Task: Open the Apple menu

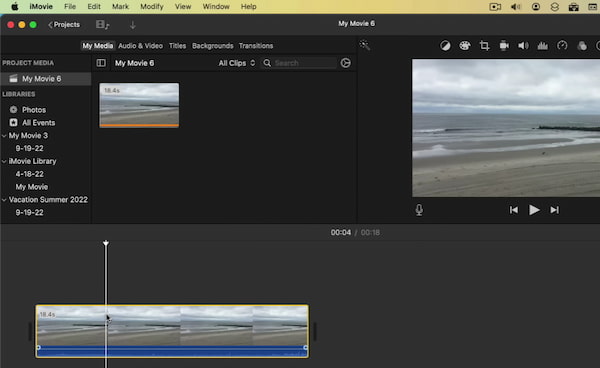Action: click(x=15, y=7)
